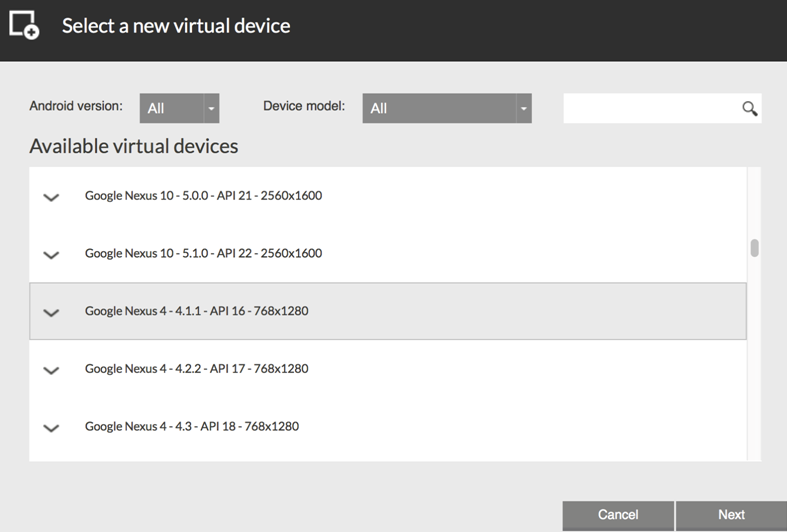Viewport: 787px width, 532px height.
Task: Select Google Nexus 4 - 4.3 - API 18
Action: (x=387, y=427)
